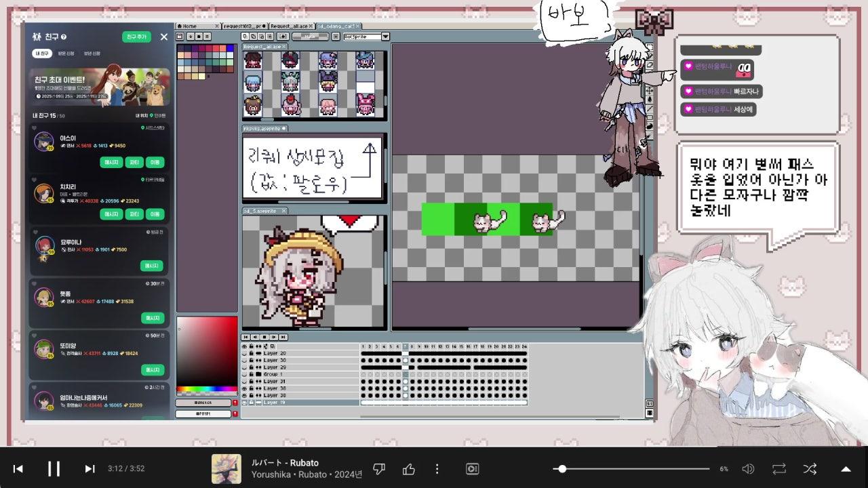Image resolution: width=868 pixels, height=488 pixels.
Task: Send a message to friend 아스이
Action: (x=111, y=163)
